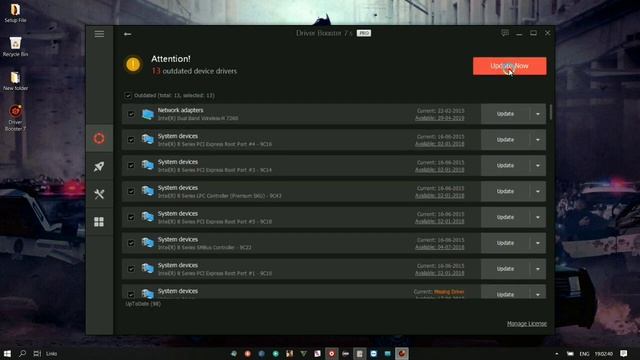640x360 pixels.
Task: Click the red Update Now button
Action: point(509,66)
